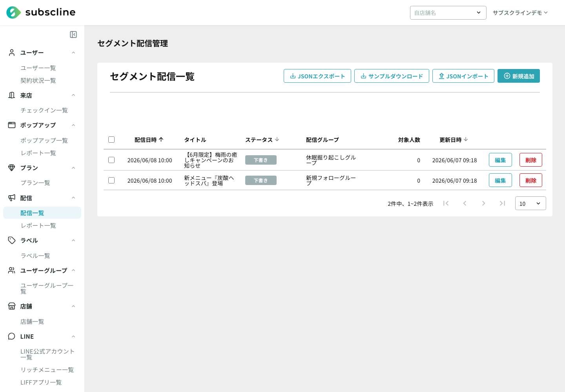Edit the 炭酸ヘッドスパ delivery
Image resolution: width=565 pixels, height=392 pixels.
pyautogui.click(x=500, y=180)
